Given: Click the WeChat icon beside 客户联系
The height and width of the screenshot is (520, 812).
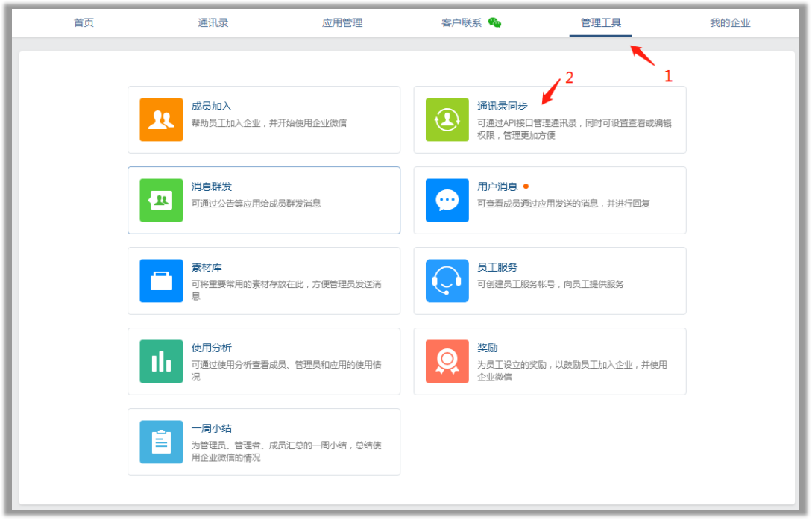Looking at the screenshot, I should [494, 22].
